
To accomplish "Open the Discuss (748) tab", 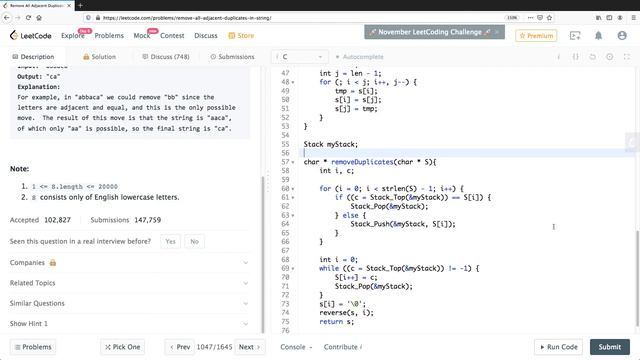I will pyautogui.click(x=166, y=57).
